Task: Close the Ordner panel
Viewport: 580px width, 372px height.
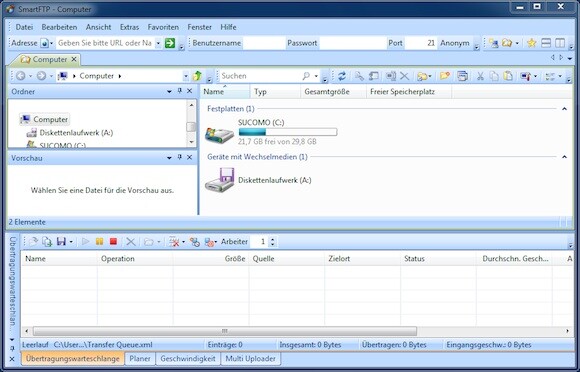Action: [189, 91]
